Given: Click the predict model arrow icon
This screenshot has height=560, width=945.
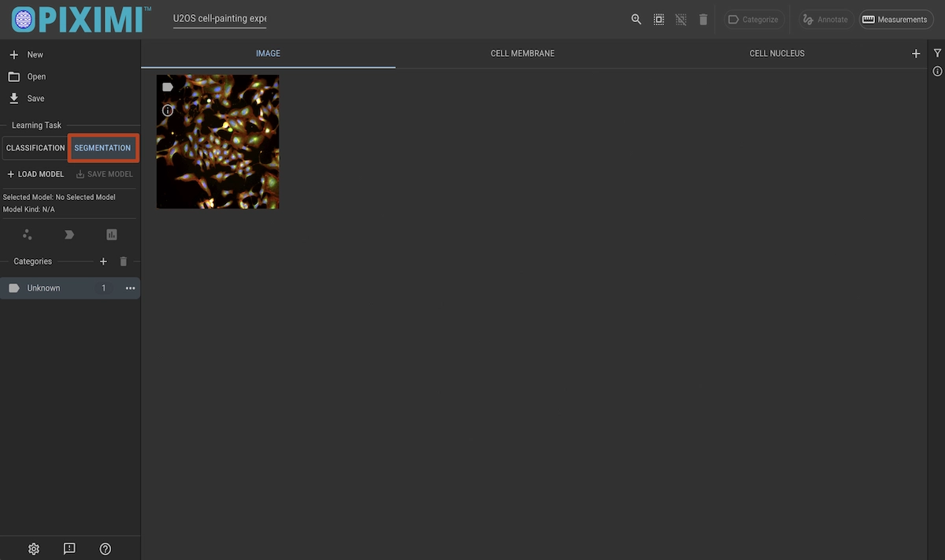Looking at the screenshot, I should (x=69, y=235).
